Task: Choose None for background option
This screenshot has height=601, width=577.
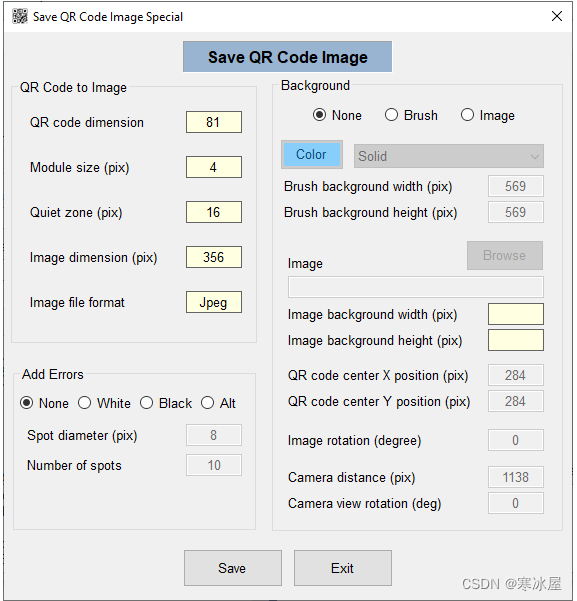Action: click(x=337, y=115)
